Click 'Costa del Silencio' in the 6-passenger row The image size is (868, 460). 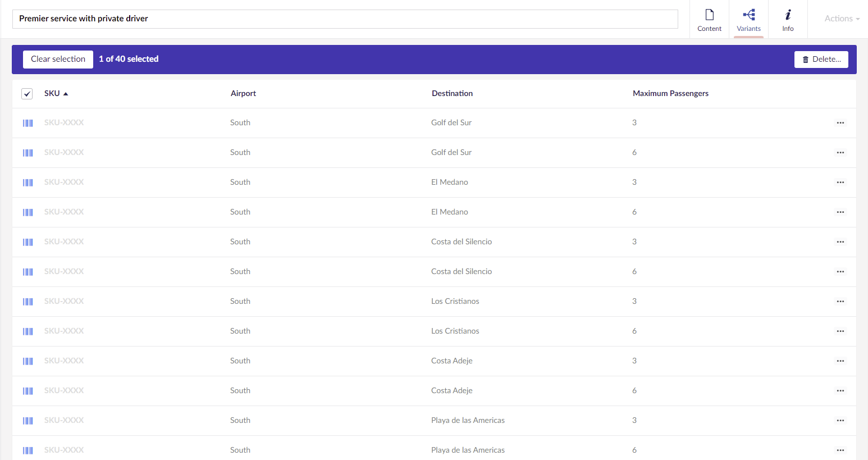tap(462, 271)
